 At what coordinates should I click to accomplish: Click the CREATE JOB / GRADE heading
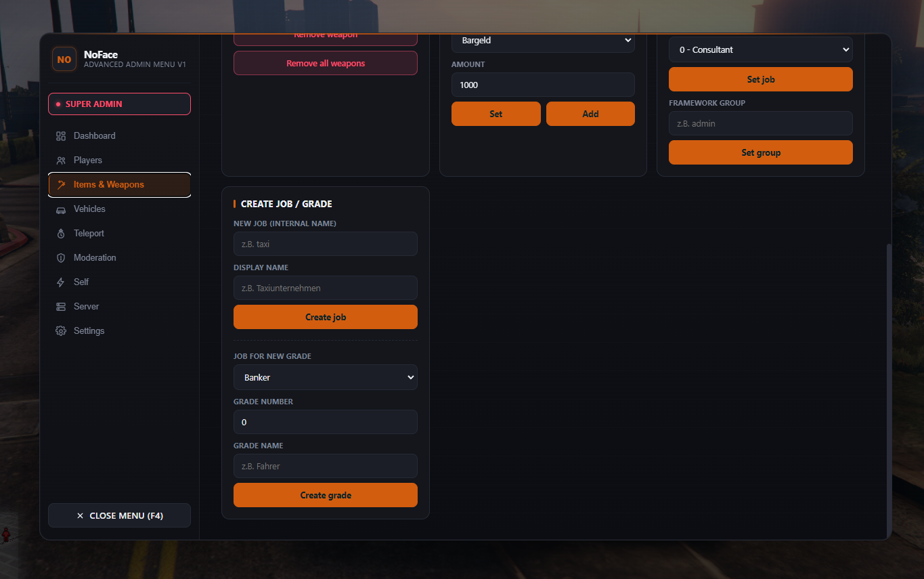(286, 204)
